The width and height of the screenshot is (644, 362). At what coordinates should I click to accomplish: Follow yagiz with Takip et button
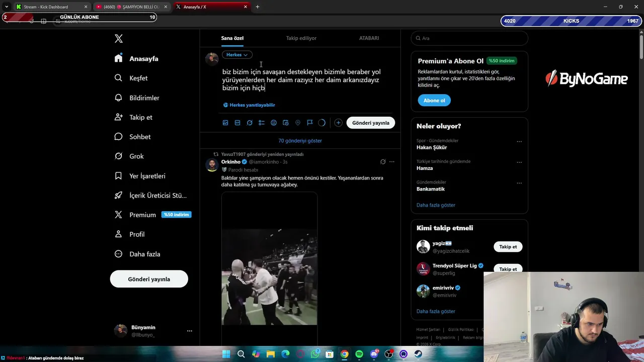508,247
